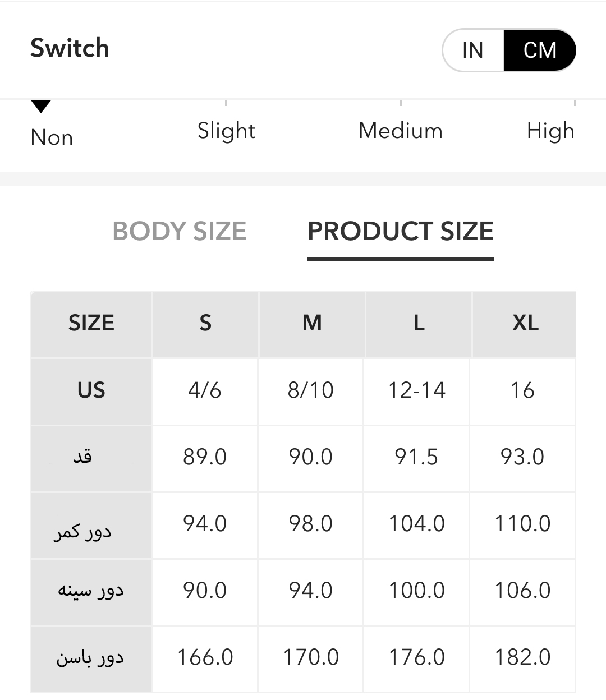Click the black stretch indicator triangle
This screenshot has height=700, width=606.
(41, 106)
